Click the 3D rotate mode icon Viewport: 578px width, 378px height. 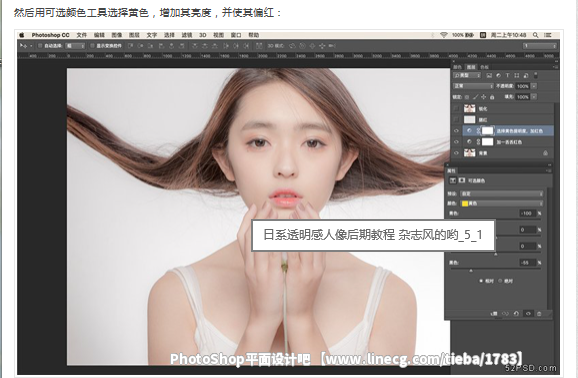click(292, 46)
